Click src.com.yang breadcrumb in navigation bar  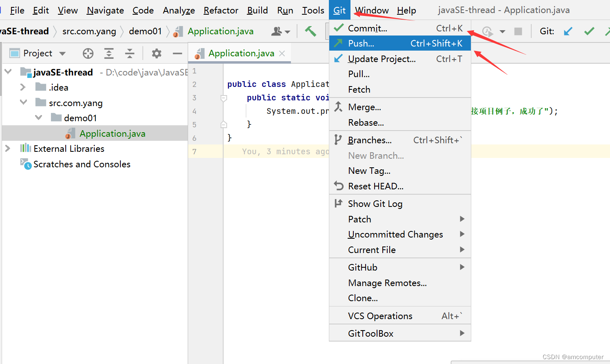click(x=89, y=31)
